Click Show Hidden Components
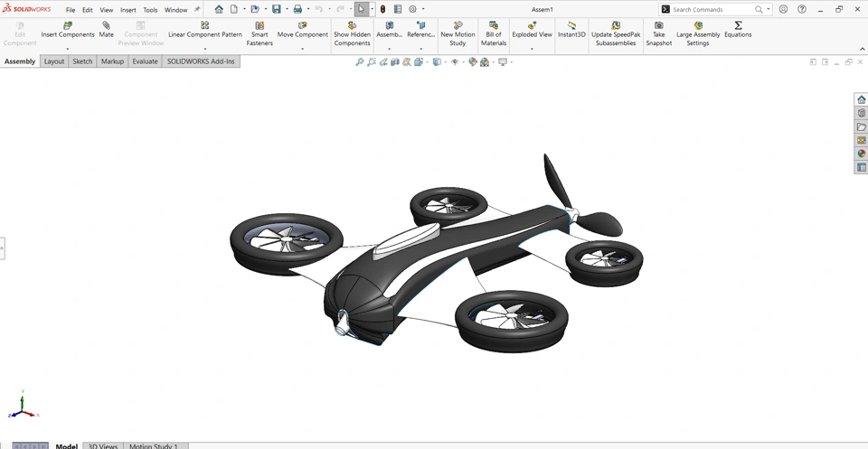 tap(352, 33)
